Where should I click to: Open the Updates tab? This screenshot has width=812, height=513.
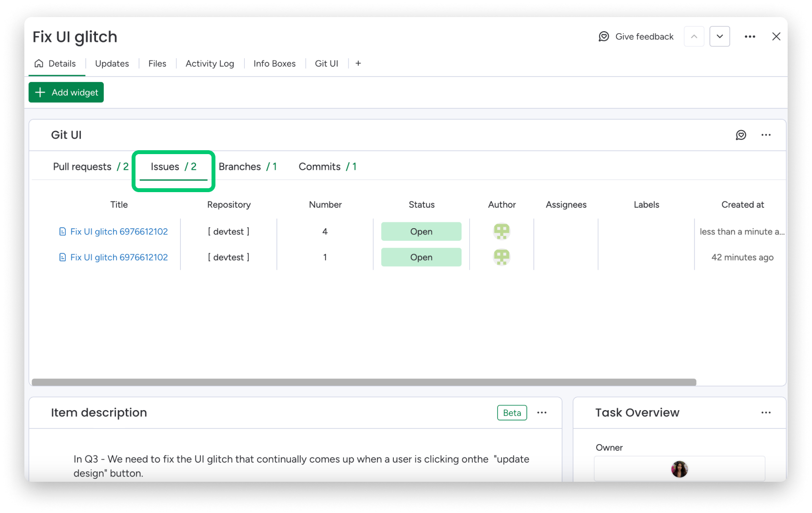click(x=112, y=63)
